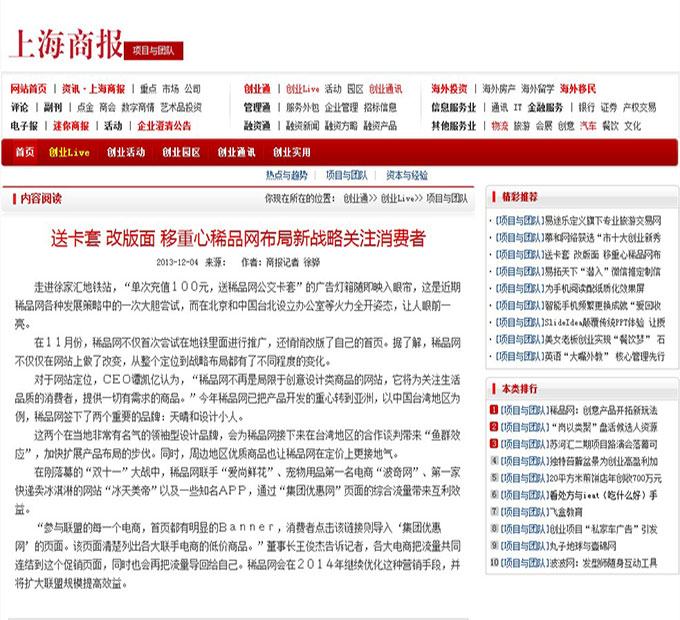Open 创业通讯 in the top link grid
Screen dimensions: 680x620
[x=386, y=89]
